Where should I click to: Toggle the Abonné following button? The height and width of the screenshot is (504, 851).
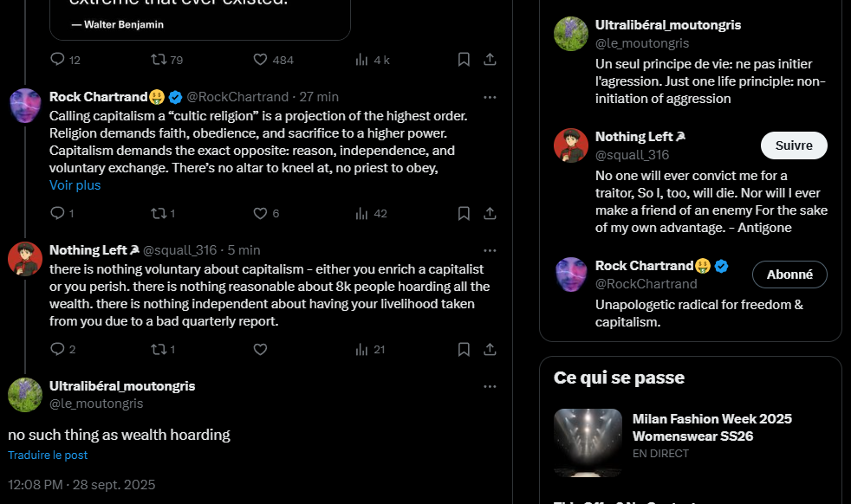tap(789, 275)
